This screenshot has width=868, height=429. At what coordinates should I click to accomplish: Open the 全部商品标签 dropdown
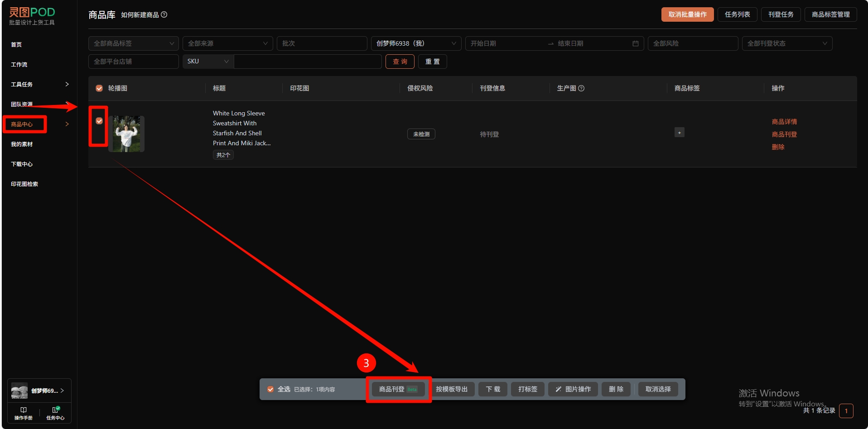click(x=133, y=43)
